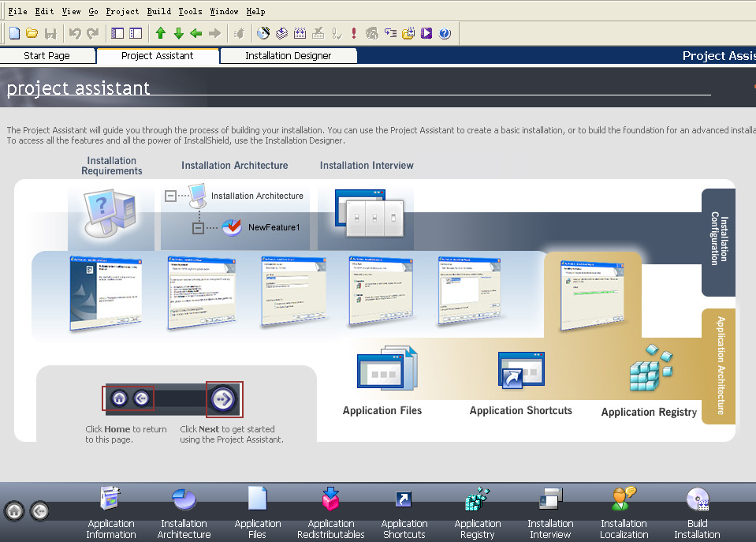The width and height of the screenshot is (756, 542).
Task: Click the Save diskette toolbar icon
Action: pos(50,33)
